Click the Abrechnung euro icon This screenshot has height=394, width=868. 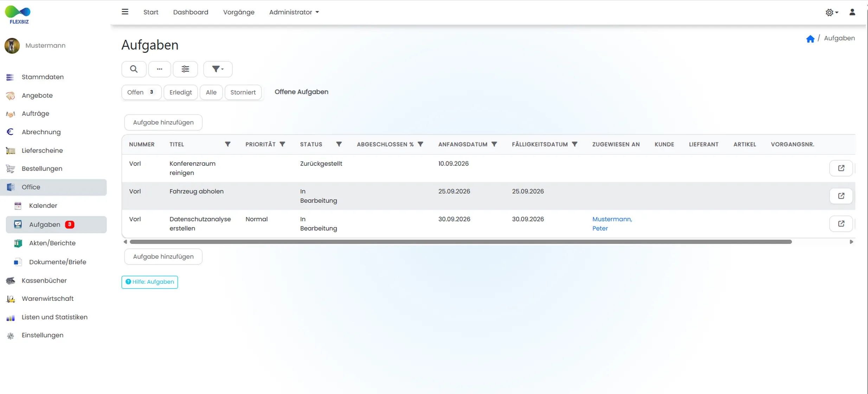[11, 132]
